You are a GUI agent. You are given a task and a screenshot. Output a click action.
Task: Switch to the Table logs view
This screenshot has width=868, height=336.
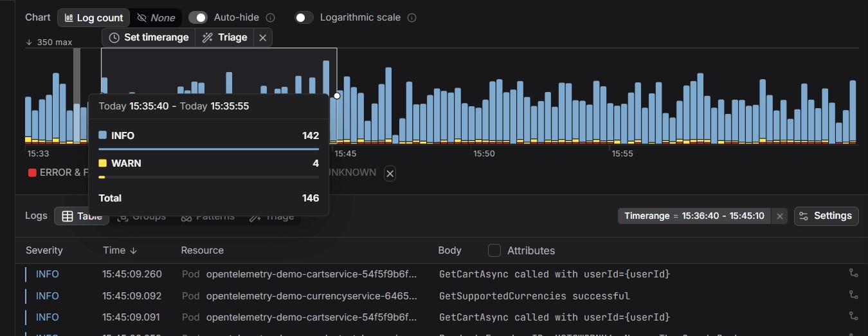(x=82, y=216)
